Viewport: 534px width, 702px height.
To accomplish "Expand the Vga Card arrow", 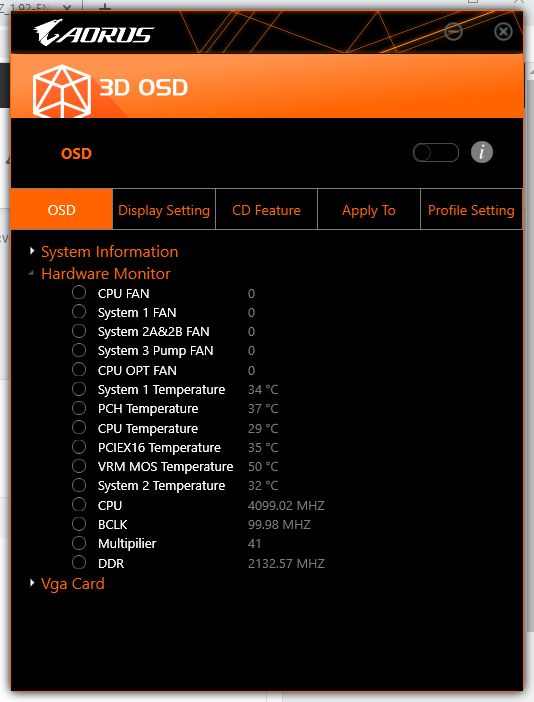I will click(x=32, y=583).
